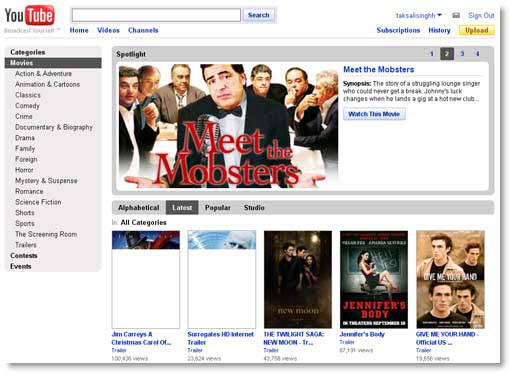Switch to the Latest tab
The height and width of the screenshot is (373, 510).
tap(182, 208)
